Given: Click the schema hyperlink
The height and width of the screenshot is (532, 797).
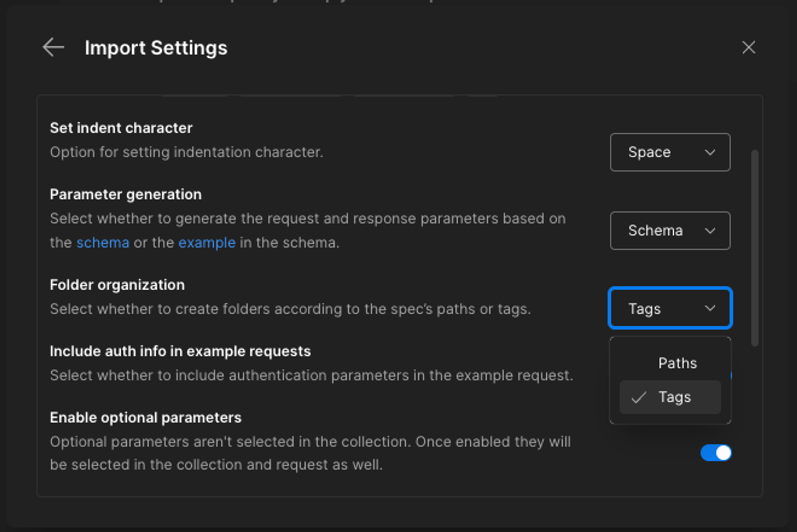Looking at the screenshot, I should pos(103,243).
